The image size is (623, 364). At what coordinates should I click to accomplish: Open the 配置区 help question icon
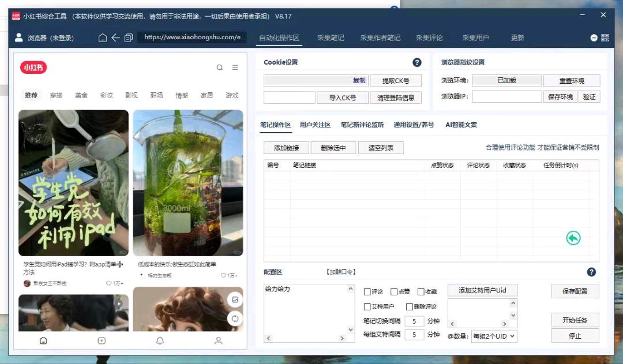591,272
